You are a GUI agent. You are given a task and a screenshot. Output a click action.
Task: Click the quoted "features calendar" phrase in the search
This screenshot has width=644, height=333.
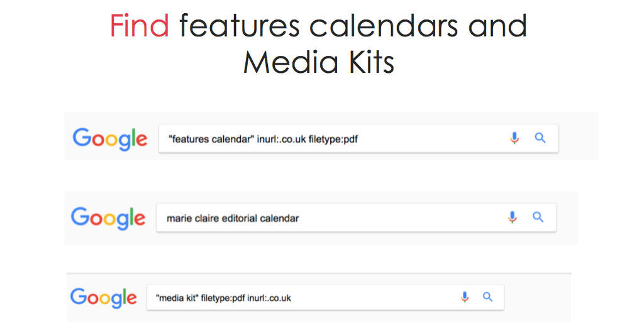(211, 139)
